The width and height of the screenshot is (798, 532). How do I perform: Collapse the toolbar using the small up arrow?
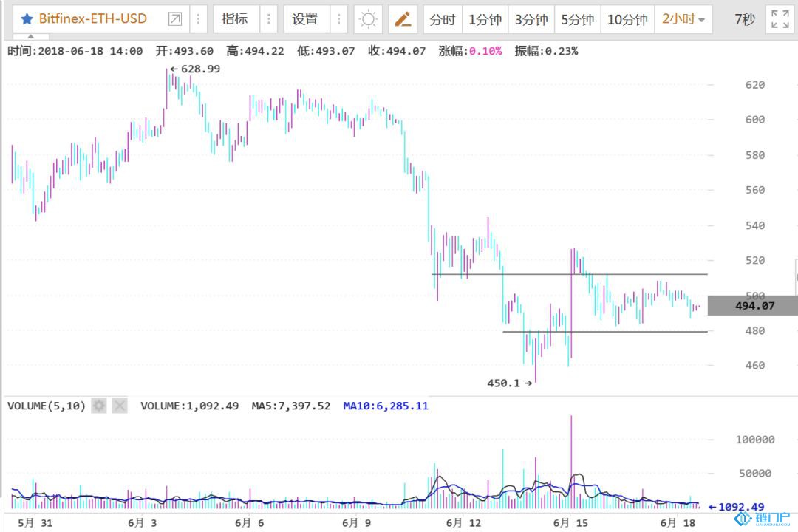point(31,37)
